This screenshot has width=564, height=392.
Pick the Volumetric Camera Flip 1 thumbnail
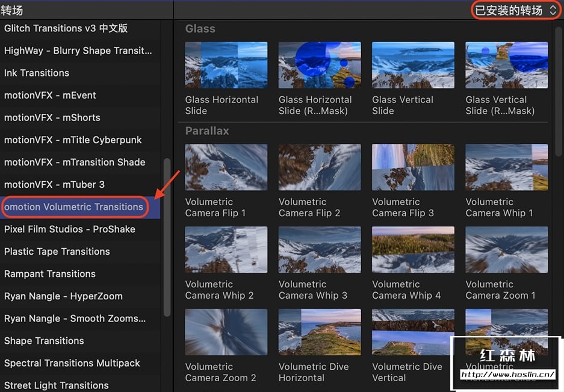[226, 167]
